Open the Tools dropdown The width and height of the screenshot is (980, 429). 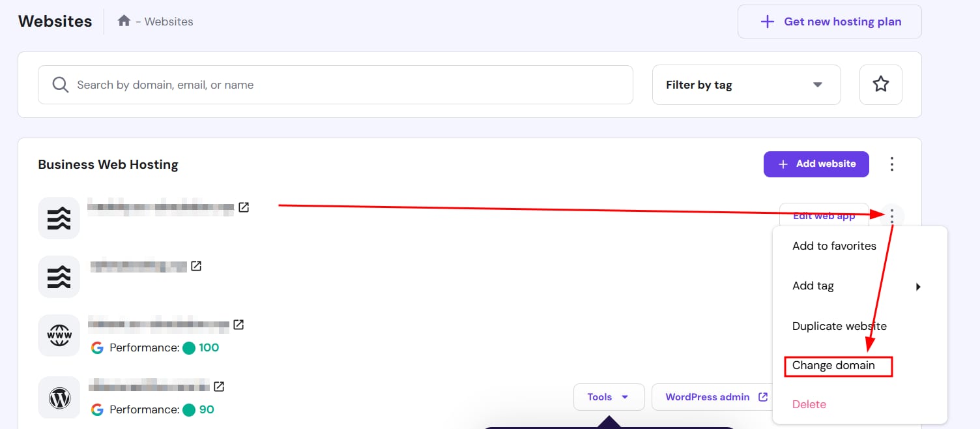click(x=608, y=397)
